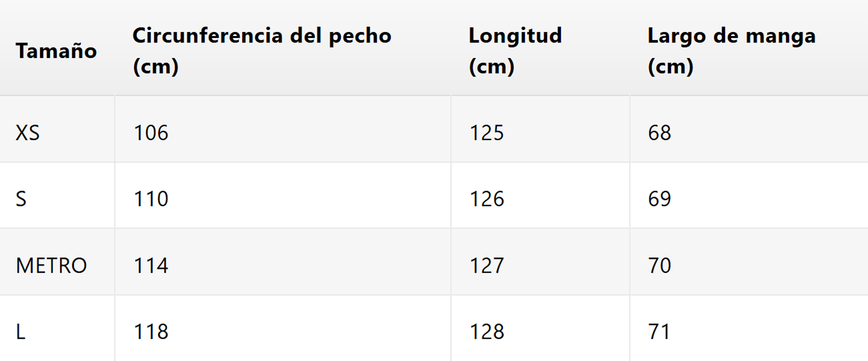Screen dimensions: 868x361
Task: Select the METRO size cell
Action: 51,265
